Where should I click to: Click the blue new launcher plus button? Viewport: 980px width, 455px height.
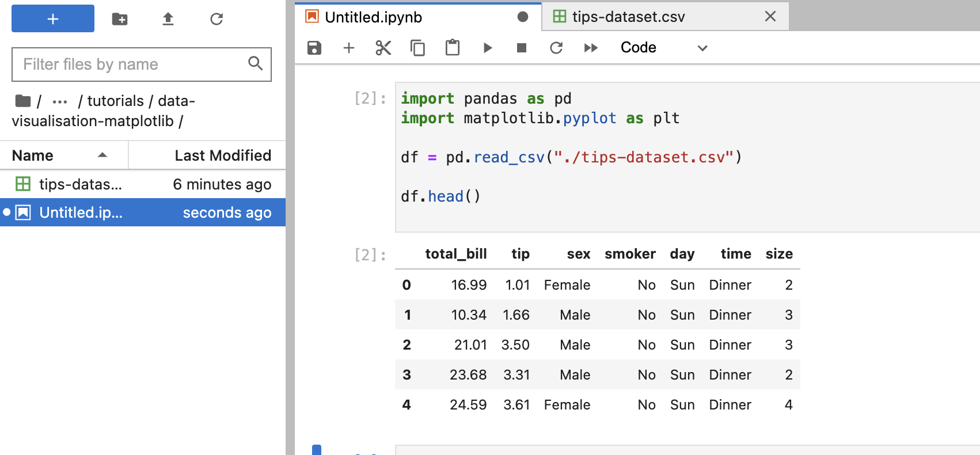click(x=53, y=19)
